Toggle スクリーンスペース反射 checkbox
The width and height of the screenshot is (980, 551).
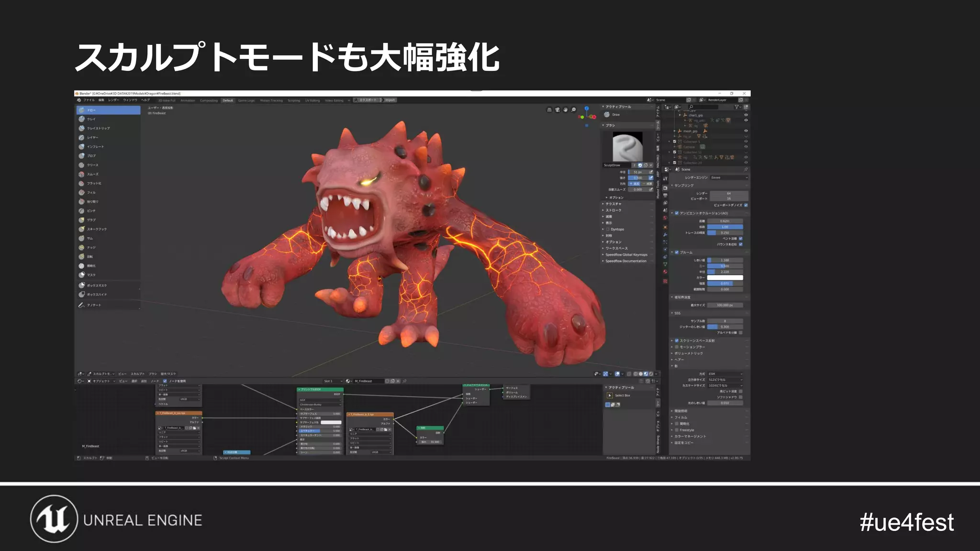pos(677,341)
